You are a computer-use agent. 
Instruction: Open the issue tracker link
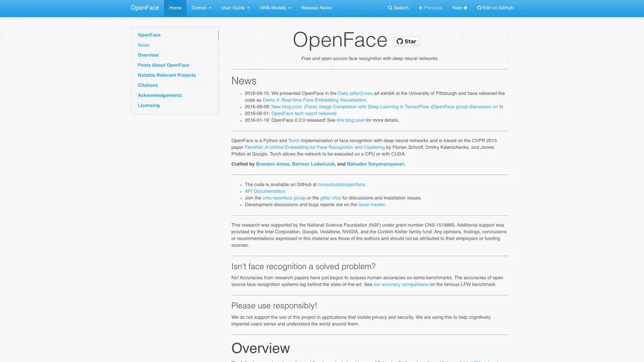(x=372, y=205)
